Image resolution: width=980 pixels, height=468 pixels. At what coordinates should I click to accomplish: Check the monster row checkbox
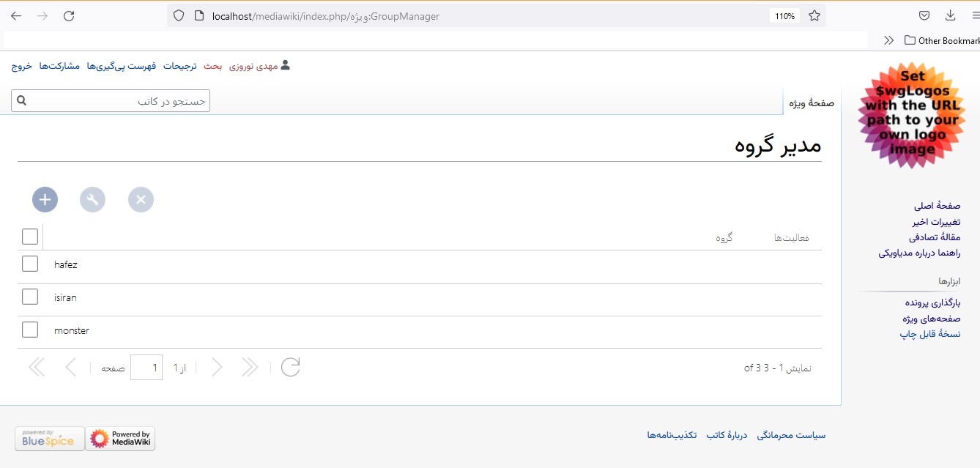point(30,330)
